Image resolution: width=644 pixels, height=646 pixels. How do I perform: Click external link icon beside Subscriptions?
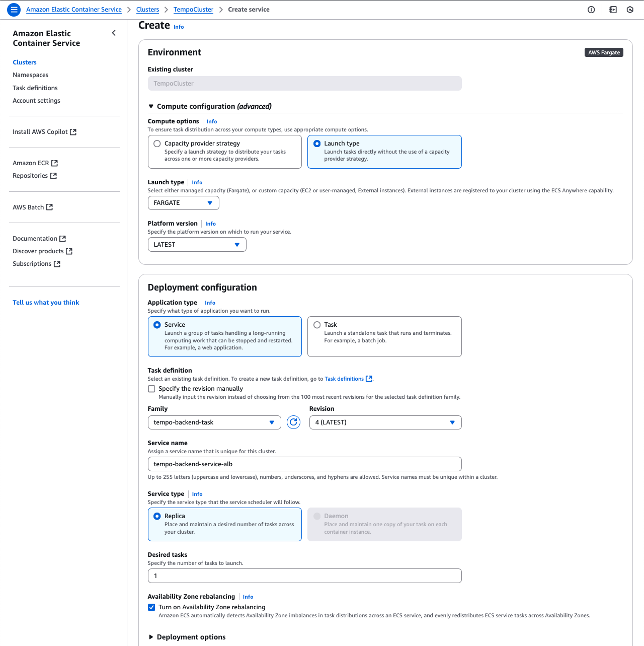57,264
